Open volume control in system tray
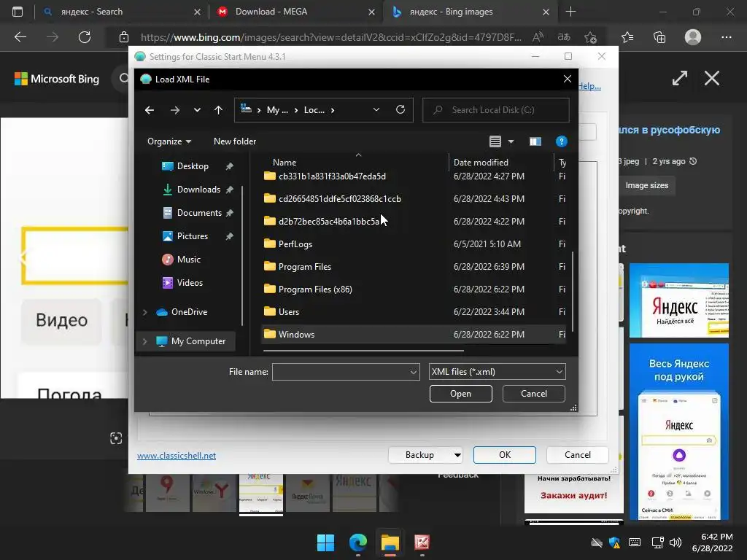The height and width of the screenshot is (560, 747). pyautogui.click(x=675, y=542)
